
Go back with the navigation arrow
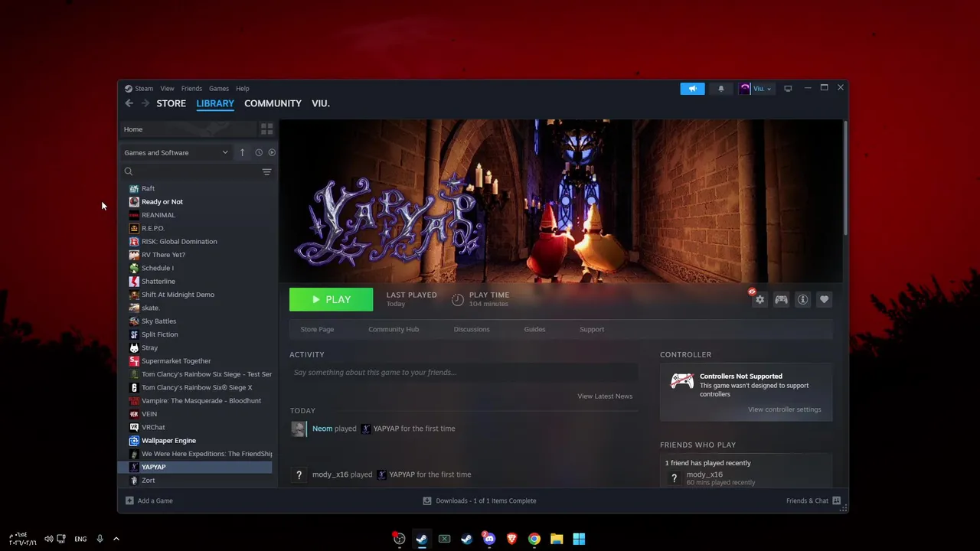pyautogui.click(x=129, y=103)
